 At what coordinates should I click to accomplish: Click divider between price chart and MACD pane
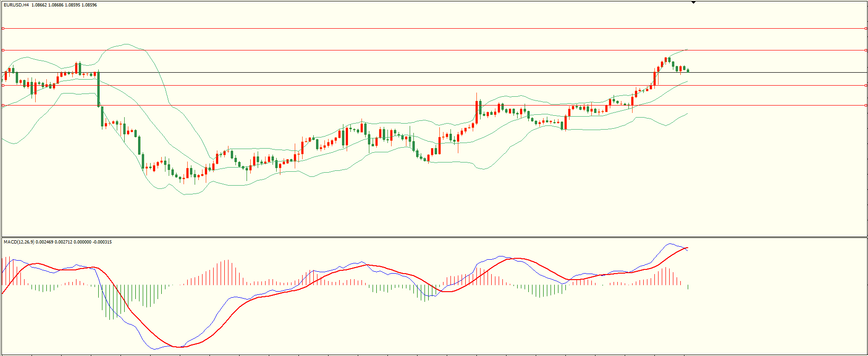coord(434,237)
